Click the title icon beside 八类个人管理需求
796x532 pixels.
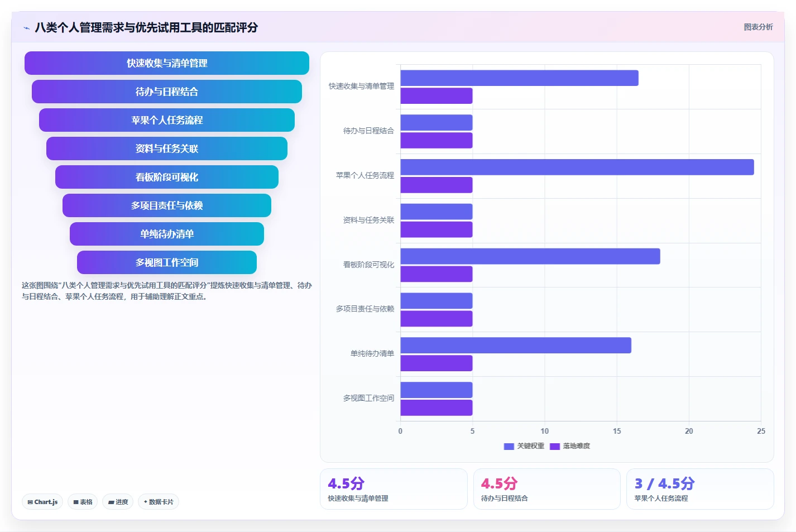(x=26, y=28)
